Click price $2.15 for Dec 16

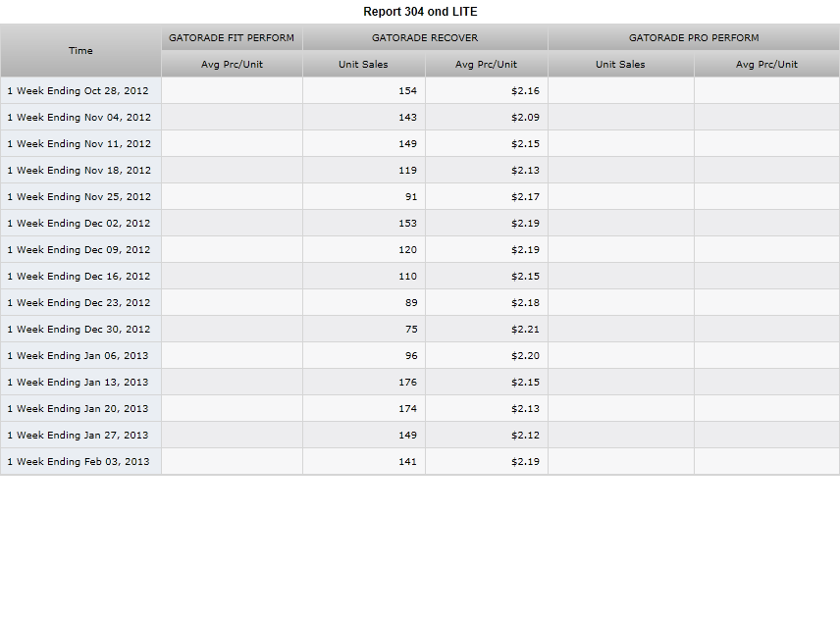[x=525, y=277]
